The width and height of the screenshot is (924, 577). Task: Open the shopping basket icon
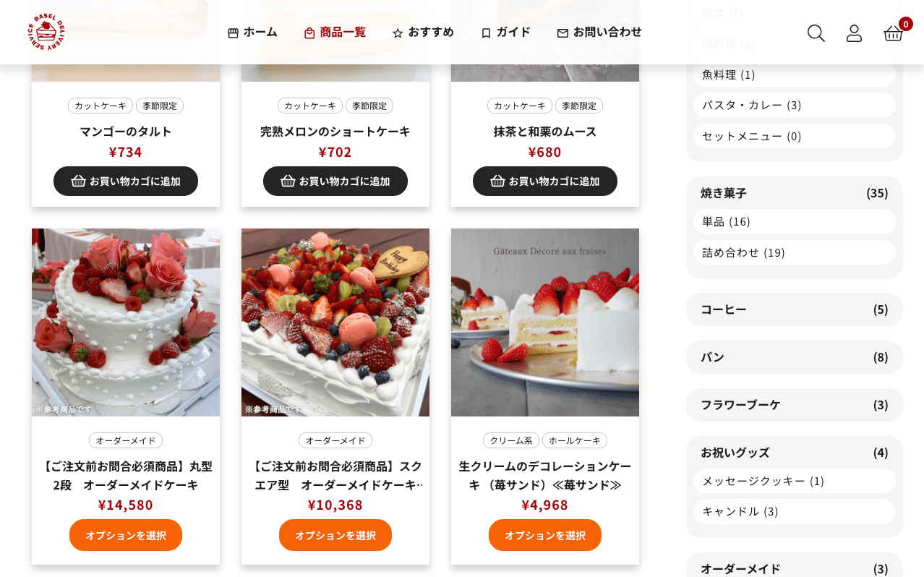coord(894,33)
